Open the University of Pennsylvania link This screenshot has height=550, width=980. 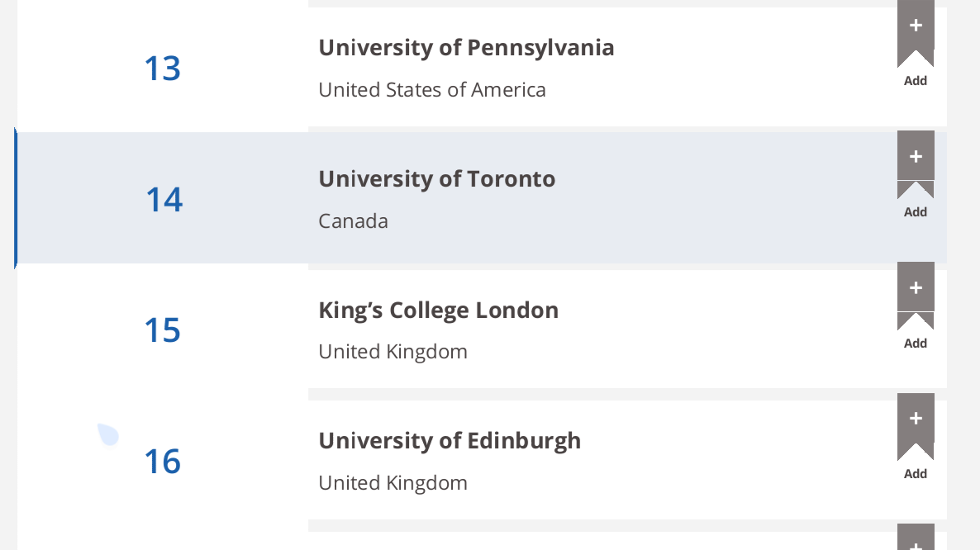point(466,48)
